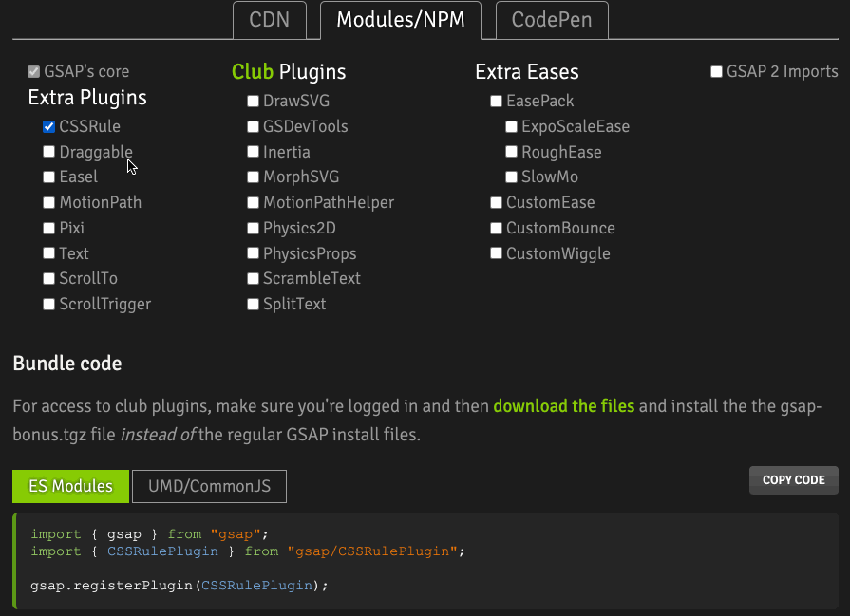
Task: Open the CodePen tab
Action: click(552, 20)
